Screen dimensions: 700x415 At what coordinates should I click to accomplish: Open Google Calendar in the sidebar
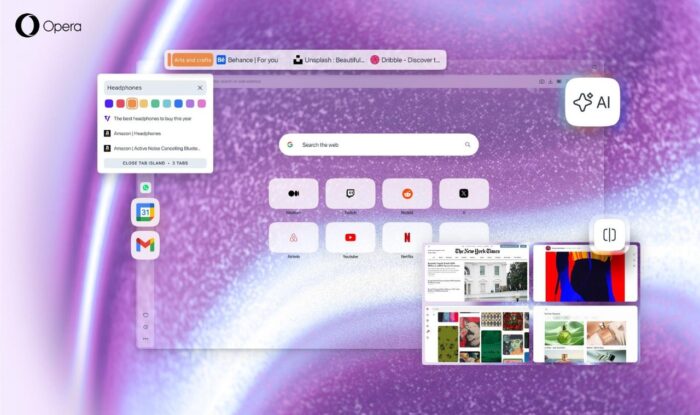click(x=145, y=212)
